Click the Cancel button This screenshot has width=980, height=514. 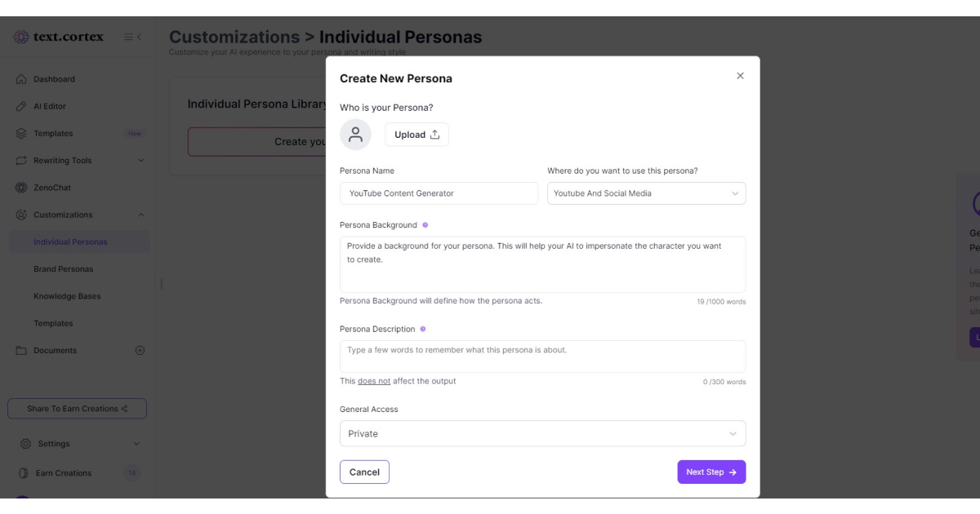click(364, 472)
